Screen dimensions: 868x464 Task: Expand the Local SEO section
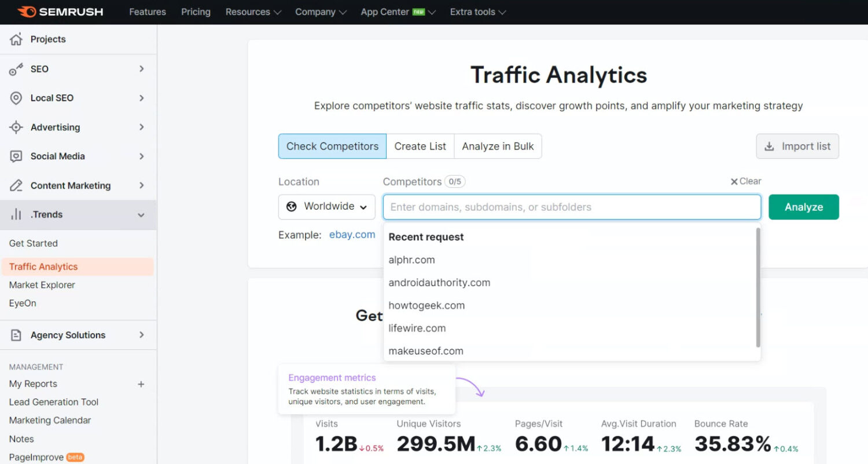click(141, 98)
